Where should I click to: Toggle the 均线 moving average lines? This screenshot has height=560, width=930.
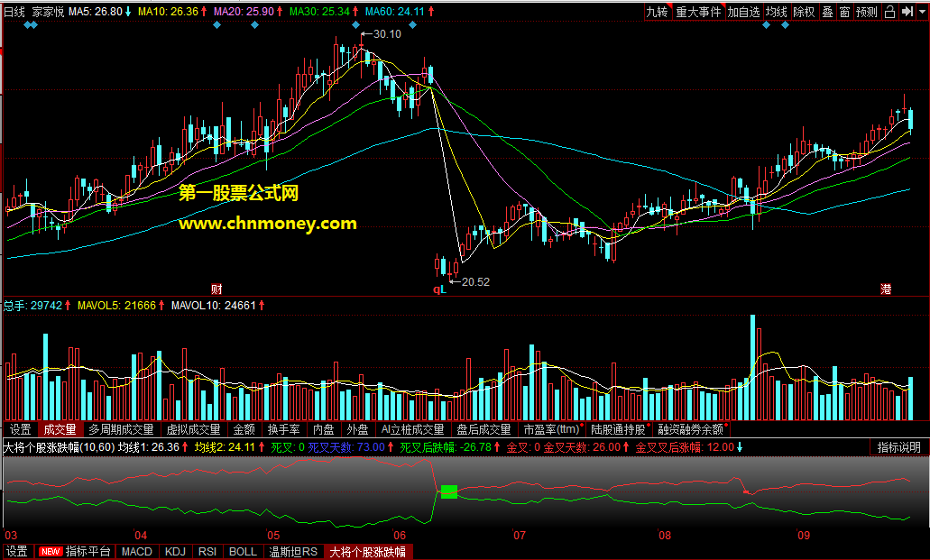tap(776, 12)
